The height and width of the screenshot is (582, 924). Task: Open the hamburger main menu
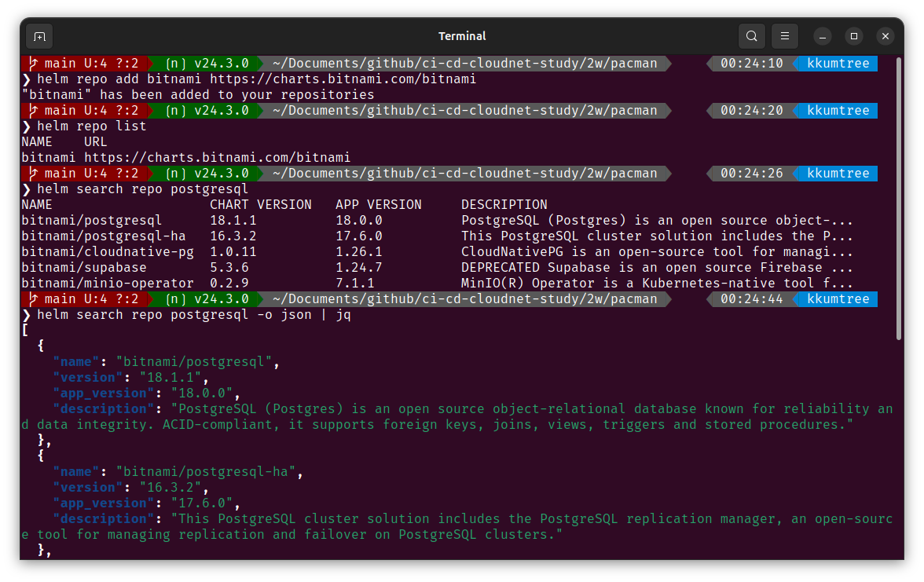(784, 36)
